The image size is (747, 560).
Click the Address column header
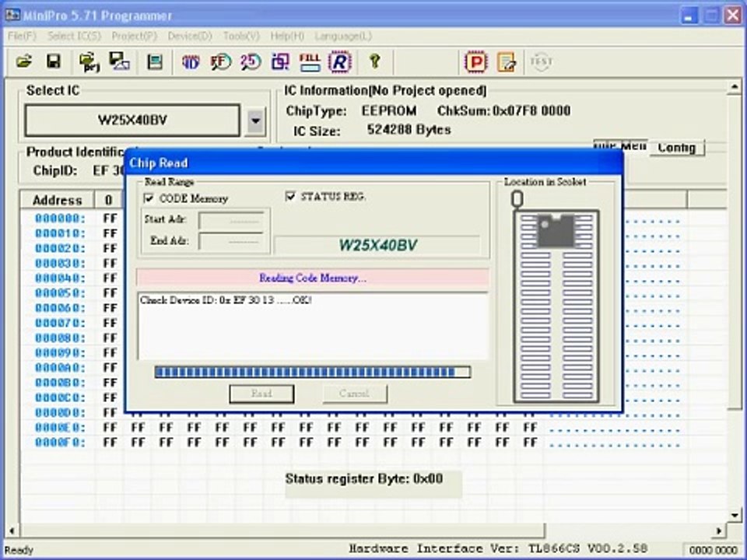57,200
